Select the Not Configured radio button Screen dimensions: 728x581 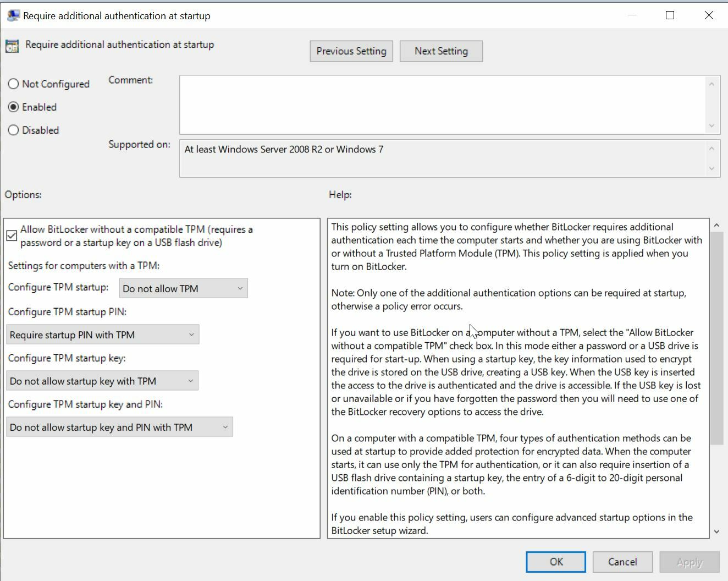[13, 84]
